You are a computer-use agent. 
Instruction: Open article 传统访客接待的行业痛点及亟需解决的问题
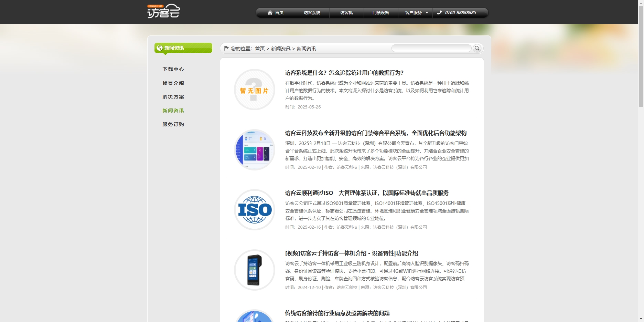click(337, 313)
